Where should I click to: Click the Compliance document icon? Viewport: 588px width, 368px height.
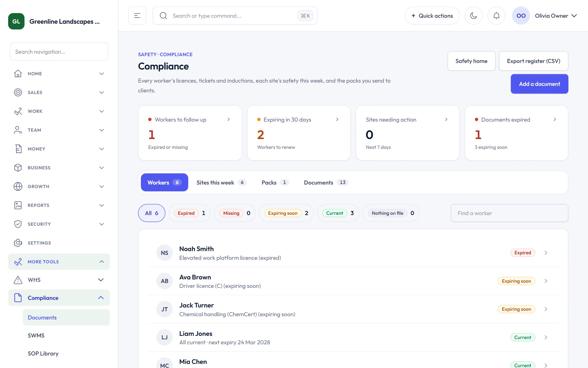(18, 298)
